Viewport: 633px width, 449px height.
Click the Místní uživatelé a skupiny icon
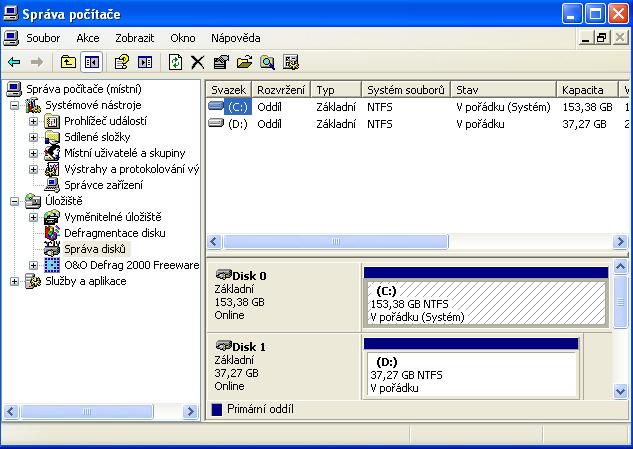click(52, 153)
